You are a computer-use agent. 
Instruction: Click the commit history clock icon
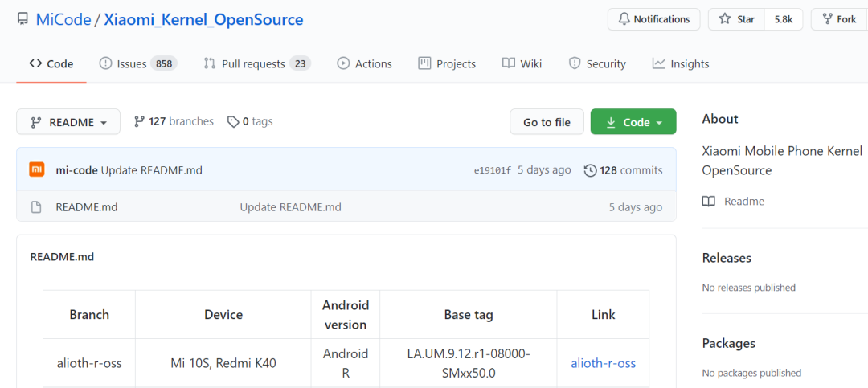(590, 170)
